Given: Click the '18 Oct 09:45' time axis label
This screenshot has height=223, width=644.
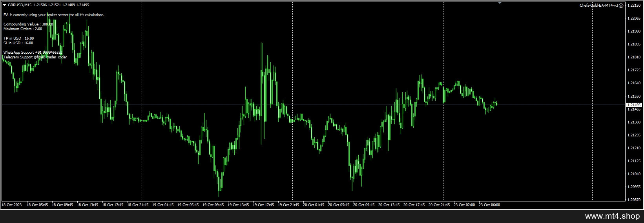Looking at the screenshot, I should pos(62,205).
